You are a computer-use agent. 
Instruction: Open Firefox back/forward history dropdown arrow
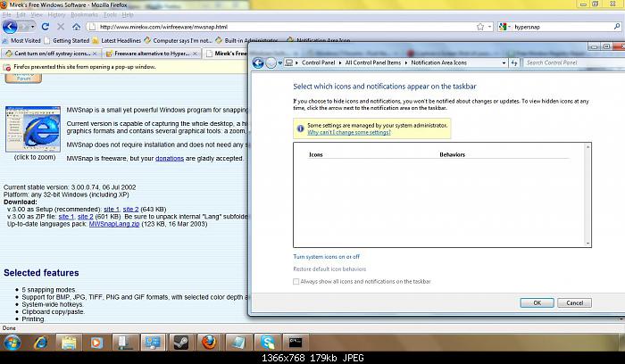[32, 27]
